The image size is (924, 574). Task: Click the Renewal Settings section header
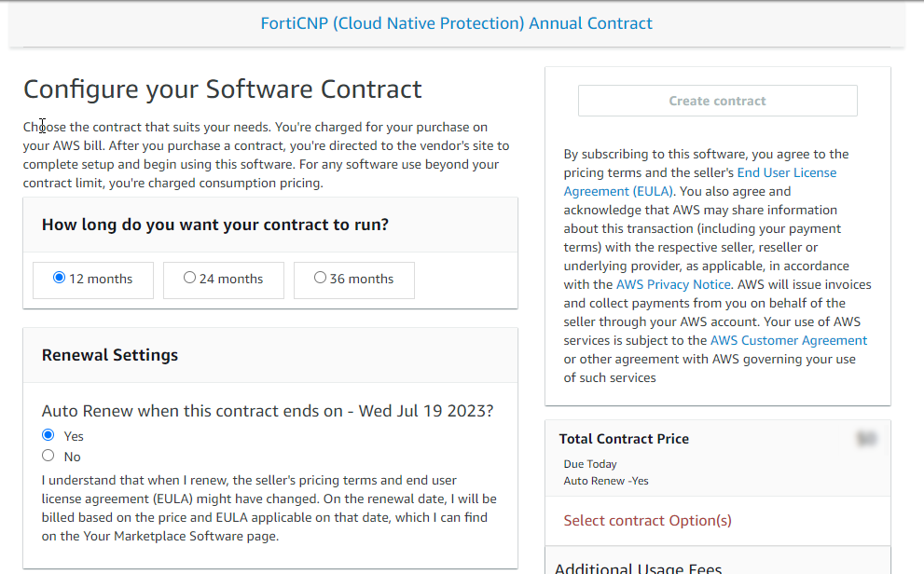click(110, 355)
